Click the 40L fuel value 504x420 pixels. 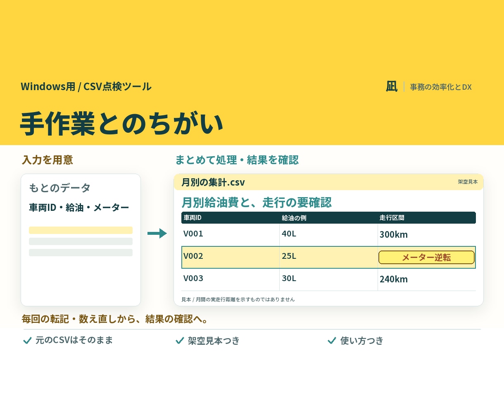click(289, 234)
